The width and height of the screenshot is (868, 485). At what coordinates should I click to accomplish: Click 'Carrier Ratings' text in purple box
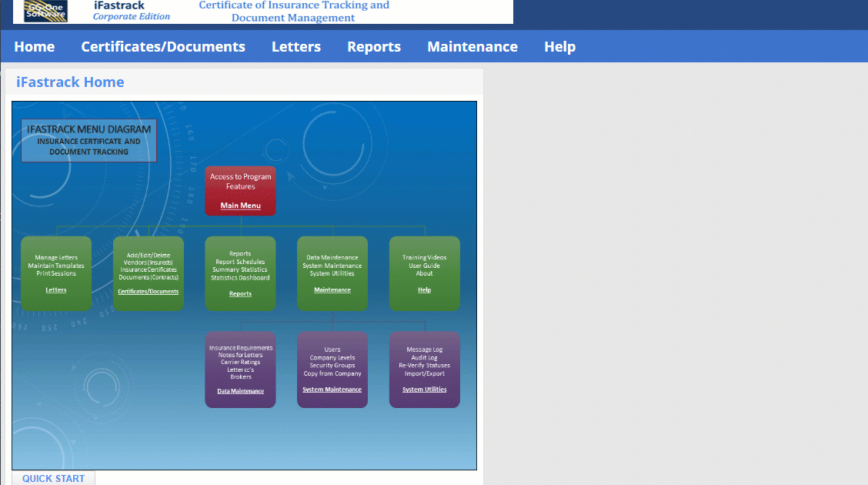(240, 362)
